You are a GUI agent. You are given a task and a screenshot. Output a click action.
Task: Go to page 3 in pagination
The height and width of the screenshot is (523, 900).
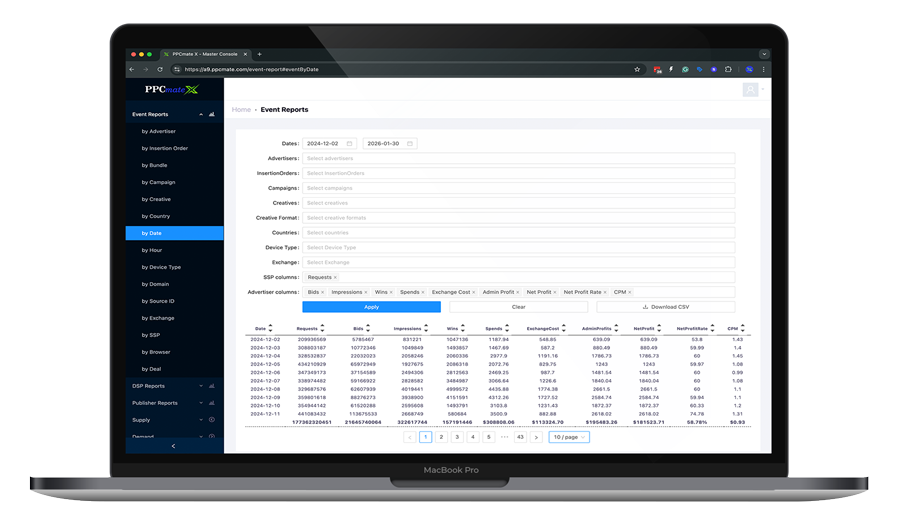[457, 437]
